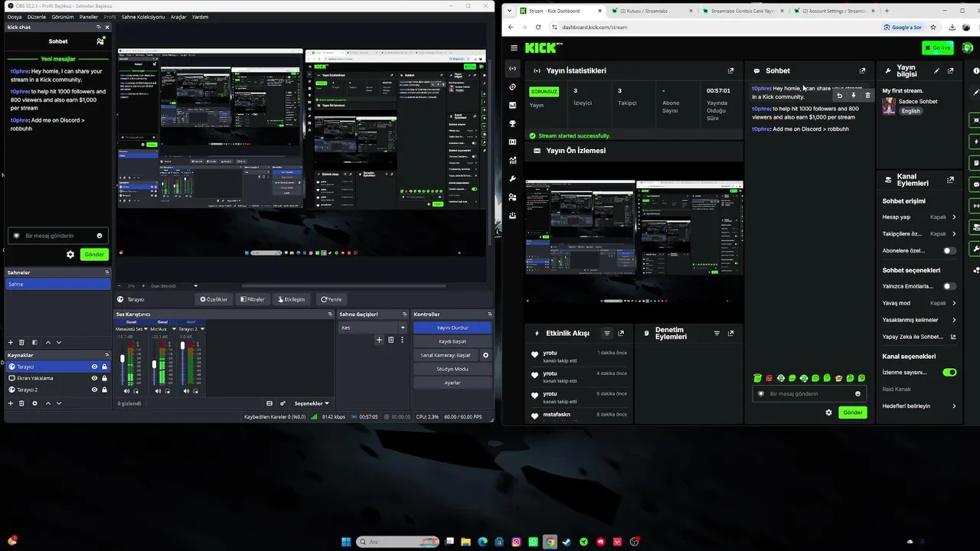Screen dimensions: 980x551
Task: Click the Kick dashboard message input field
Action: (809, 394)
